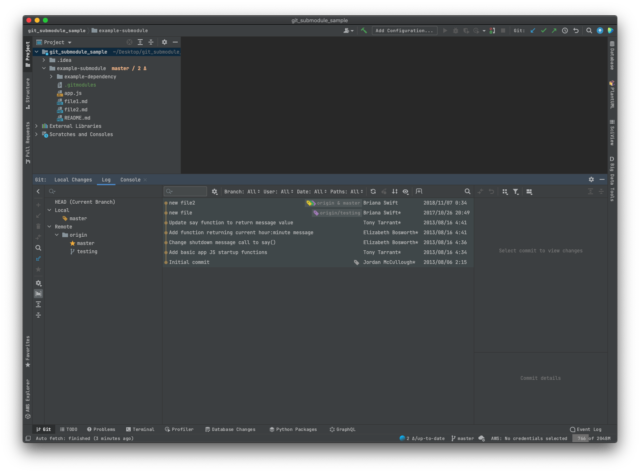640x473 pixels.
Task: Open the Profiler tool window tab
Action: tap(179, 429)
